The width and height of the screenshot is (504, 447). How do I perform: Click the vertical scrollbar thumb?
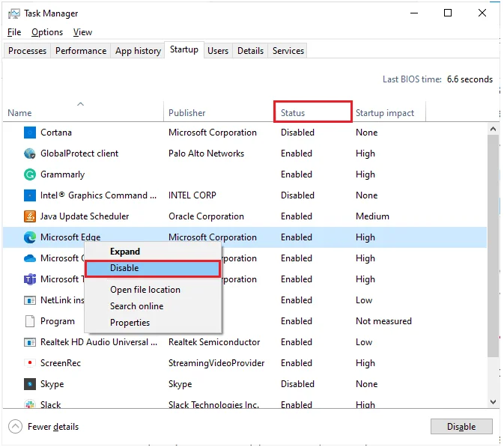click(x=493, y=246)
